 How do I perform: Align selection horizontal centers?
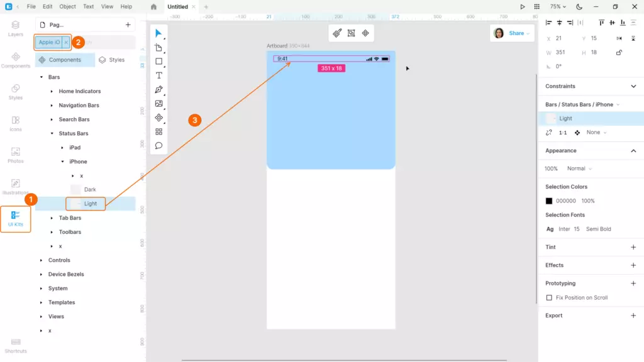559,23
